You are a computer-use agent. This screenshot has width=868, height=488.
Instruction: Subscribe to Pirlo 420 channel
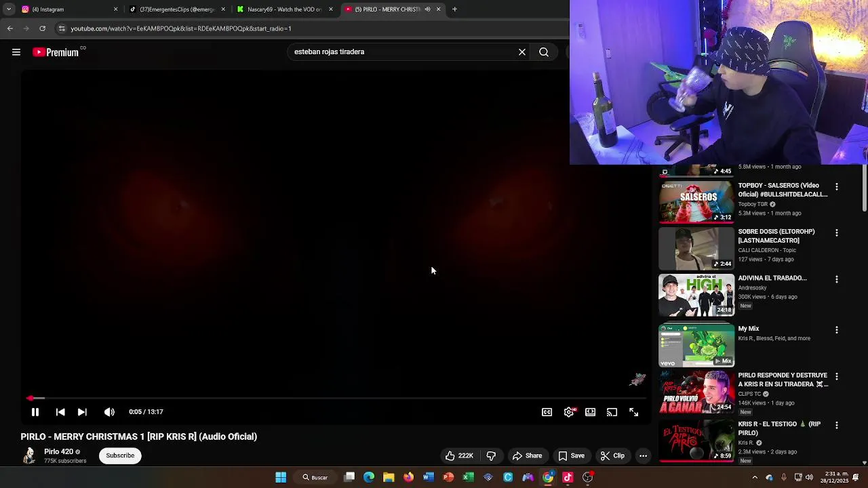point(120,455)
